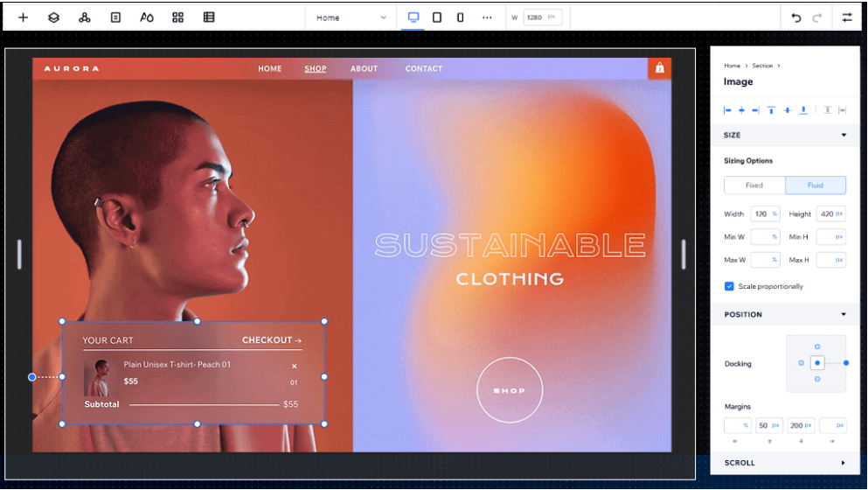Open the Masters icon in top toolbar
The height and width of the screenshot is (490, 868).
[x=84, y=17]
